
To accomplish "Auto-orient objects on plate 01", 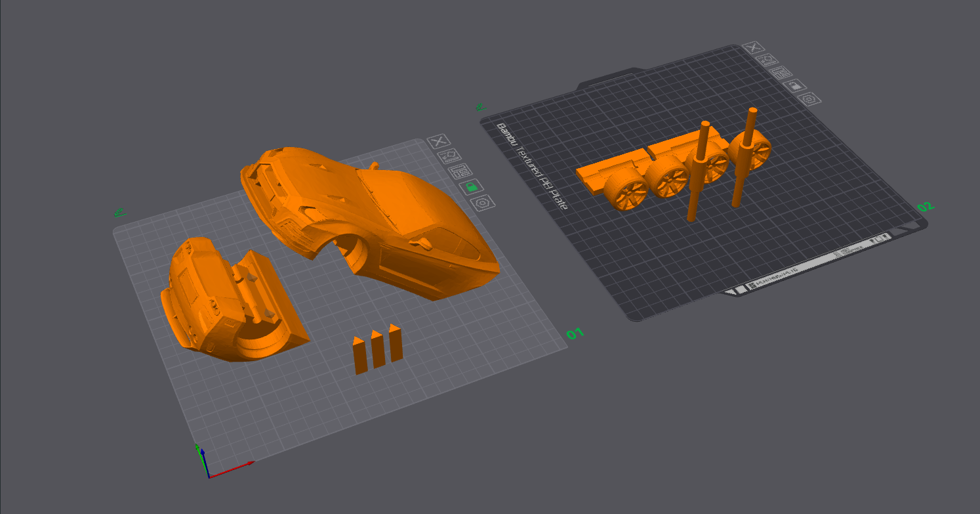I will [x=449, y=156].
